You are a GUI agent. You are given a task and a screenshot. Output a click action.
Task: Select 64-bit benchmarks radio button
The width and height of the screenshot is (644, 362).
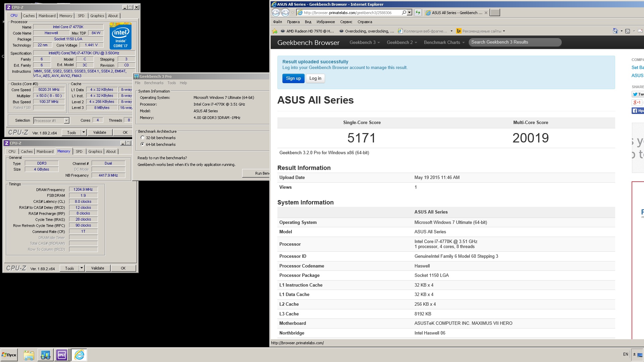pyautogui.click(x=143, y=144)
